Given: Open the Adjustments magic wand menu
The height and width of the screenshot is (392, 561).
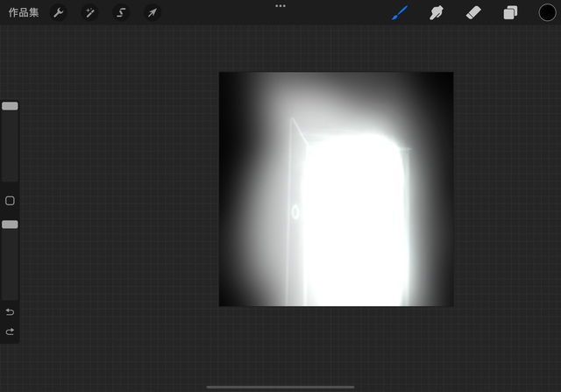Looking at the screenshot, I should [89, 13].
